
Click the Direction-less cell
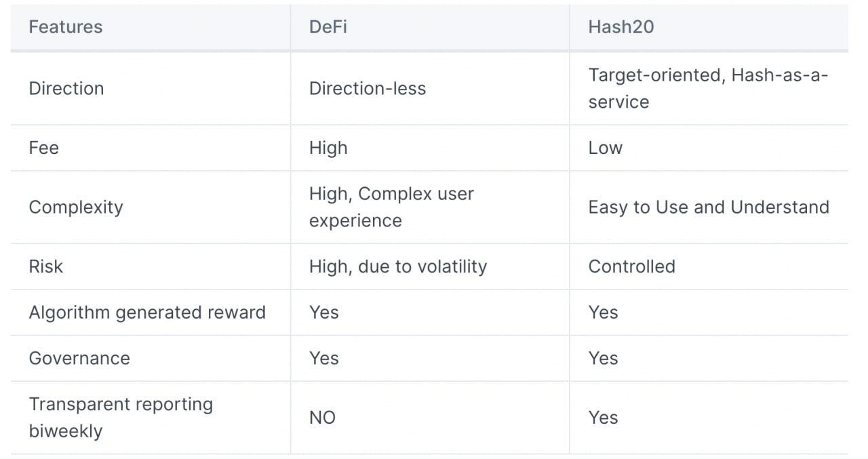(x=367, y=89)
